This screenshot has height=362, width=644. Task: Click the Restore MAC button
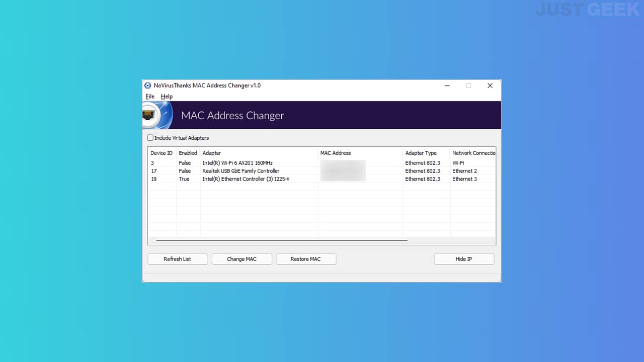point(306,259)
